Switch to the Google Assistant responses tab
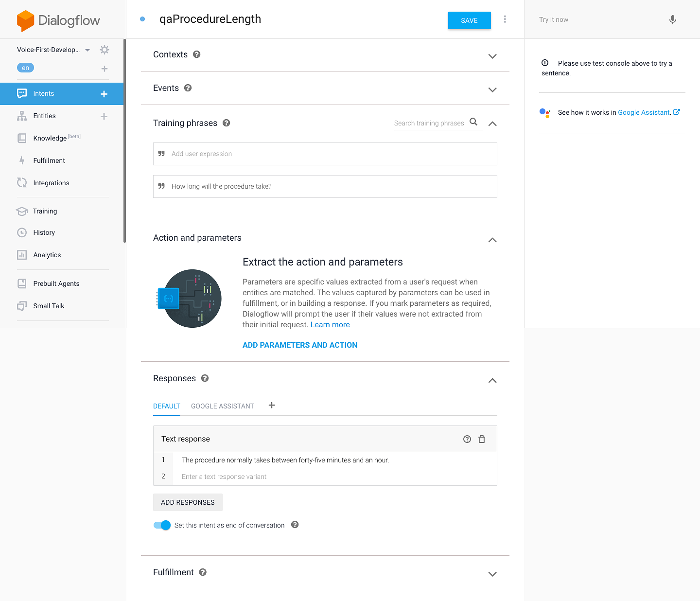Viewport: 700px width, 601px height. [222, 406]
